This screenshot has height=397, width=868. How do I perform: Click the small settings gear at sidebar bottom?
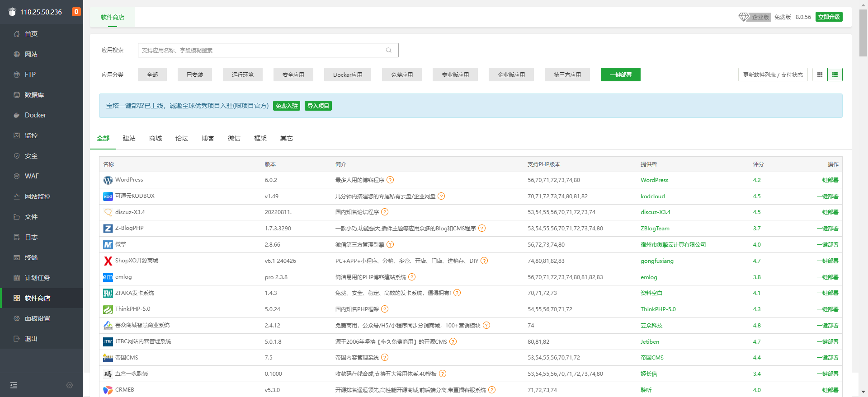tap(70, 385)
